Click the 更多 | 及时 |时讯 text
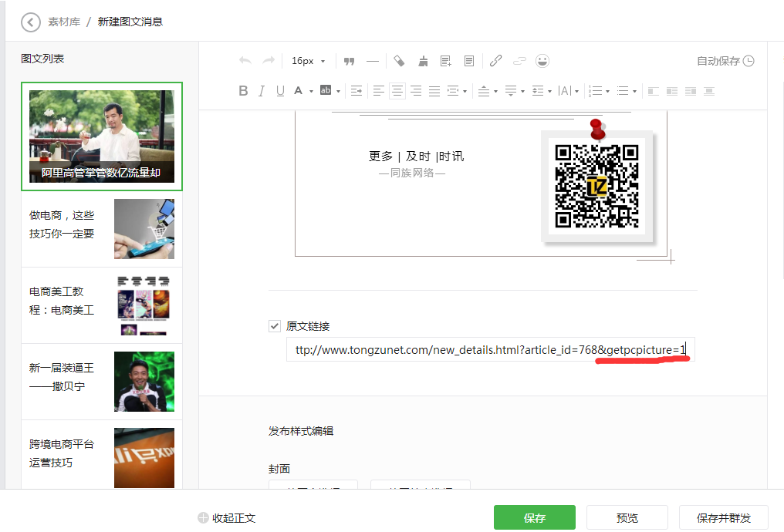This screenshot has width=784, height=532. pyautogui.click(x=416, y=157)
